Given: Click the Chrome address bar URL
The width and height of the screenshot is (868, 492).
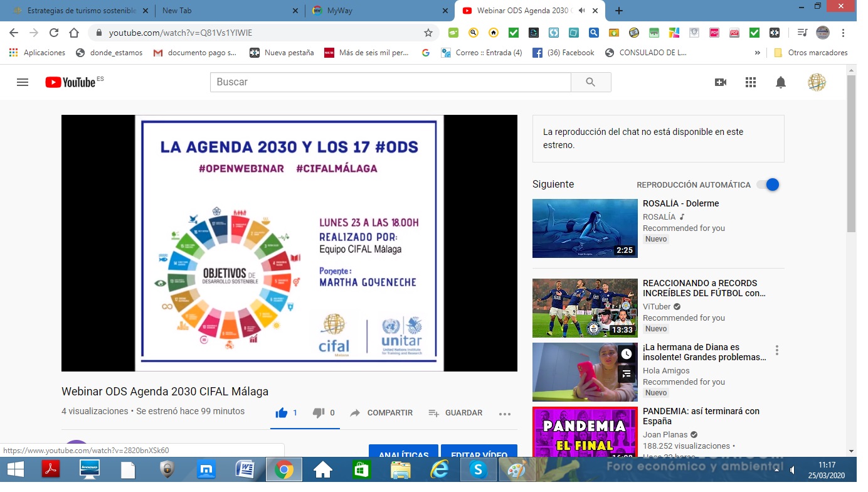Looking at the screenshot, I should click(x=181, y=33).
